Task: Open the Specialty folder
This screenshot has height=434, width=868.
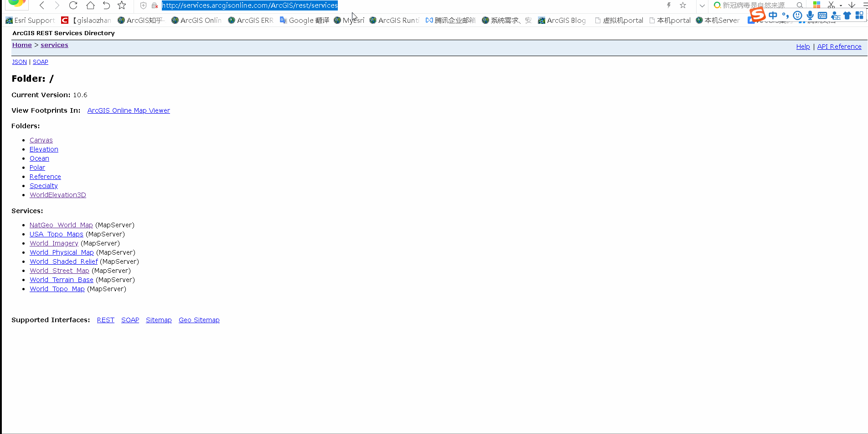Action: pos(44,186)
